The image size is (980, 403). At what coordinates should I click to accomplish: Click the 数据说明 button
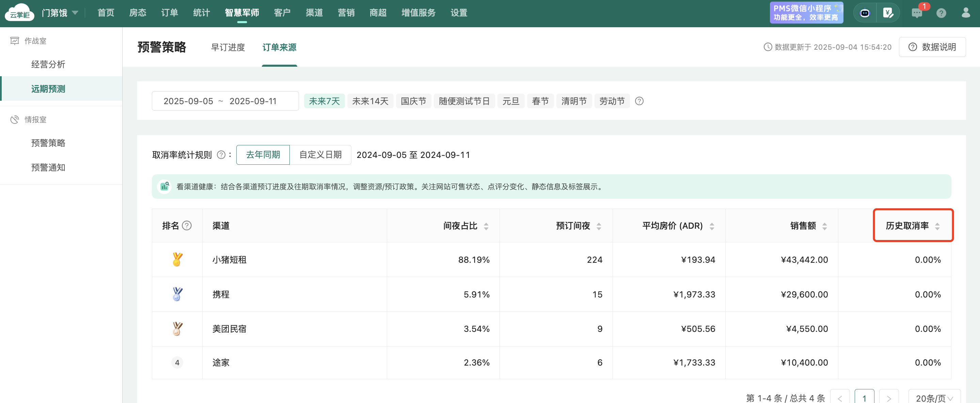pos(932,47)
